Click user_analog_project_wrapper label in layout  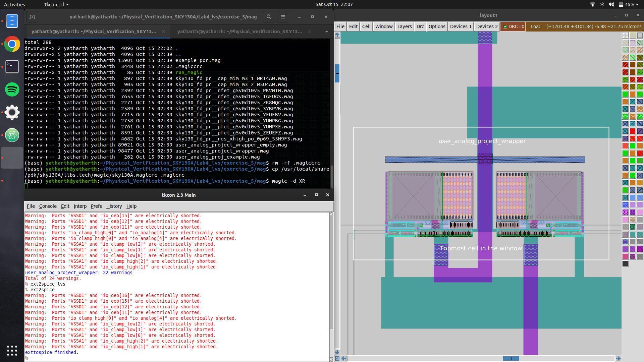click(x=482, y=141)
